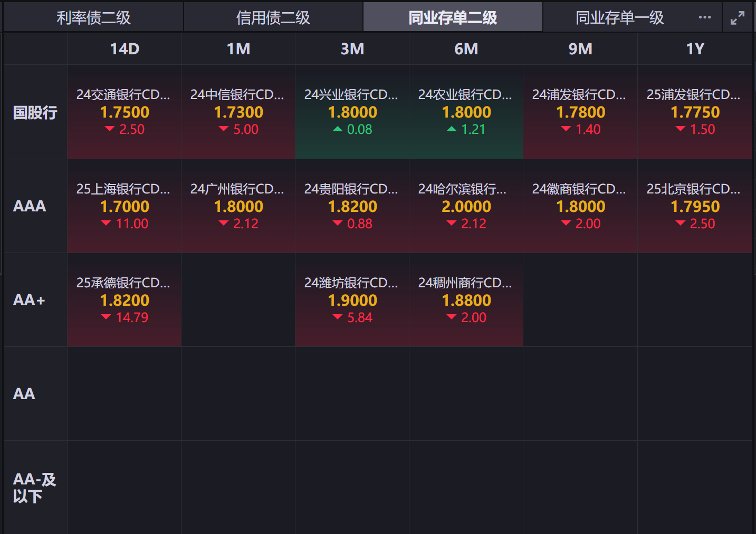Screen dimensions: 756x534
Task: Open the 信用债二级 tab
Action: 273,17
